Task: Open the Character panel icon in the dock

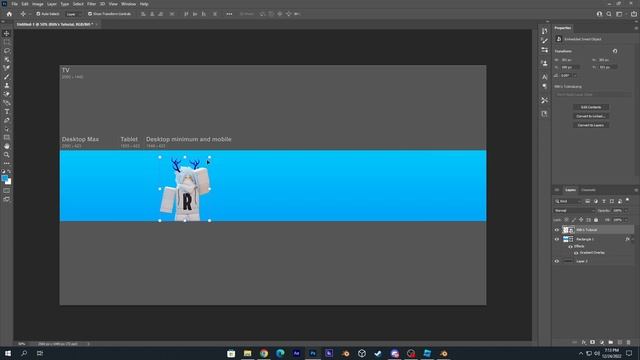Action: pos(544,77)
